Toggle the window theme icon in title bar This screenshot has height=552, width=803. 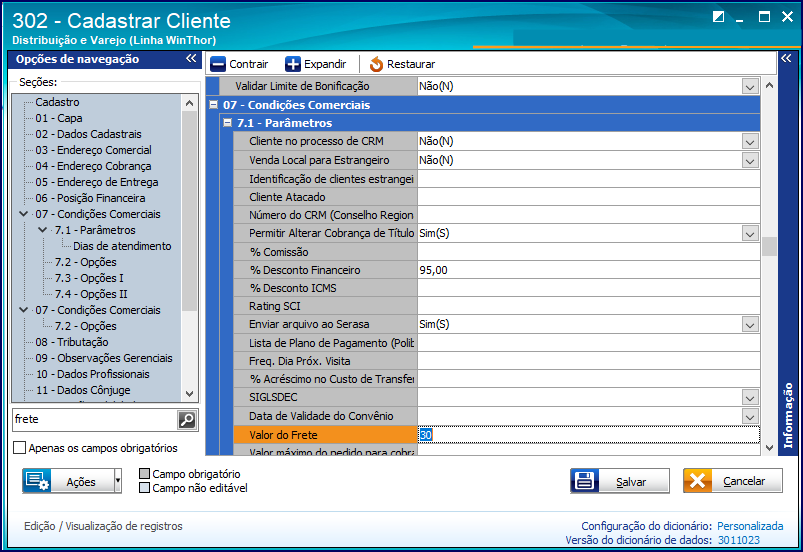(x=719, y=17)
